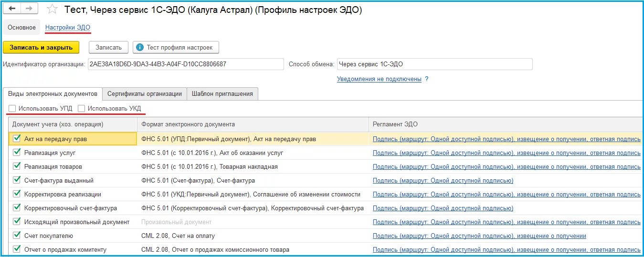Click the back navigation arrow
644x257 pixels.
[13, 9]
